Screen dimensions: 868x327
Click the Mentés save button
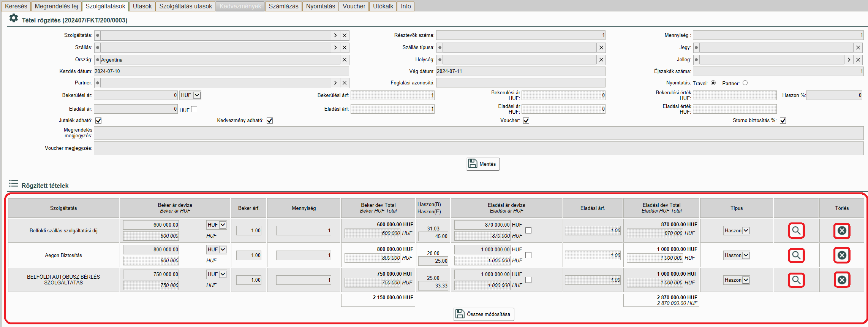pos(483,164)
